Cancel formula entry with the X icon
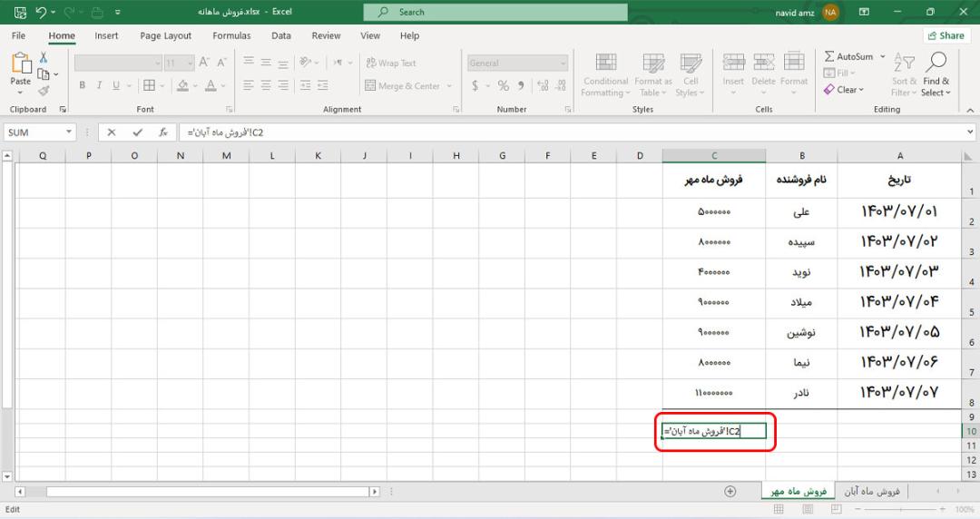 tap(112, 132)
